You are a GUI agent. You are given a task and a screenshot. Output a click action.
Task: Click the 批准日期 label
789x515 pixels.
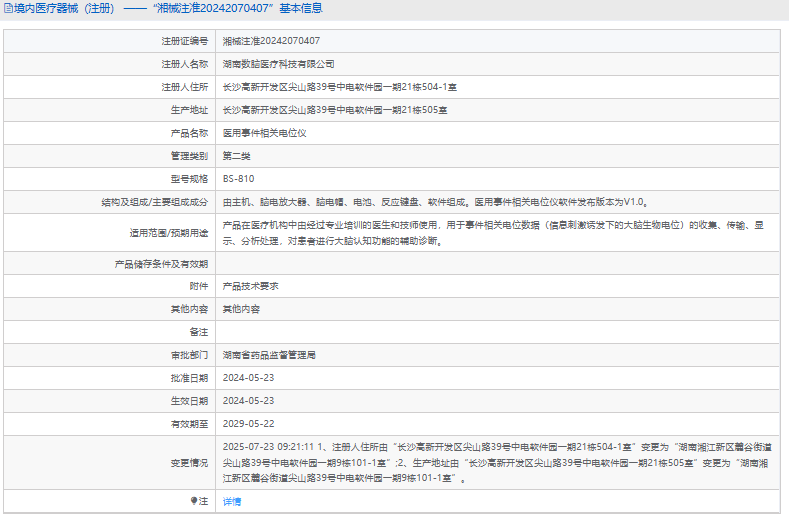(189, 378)
